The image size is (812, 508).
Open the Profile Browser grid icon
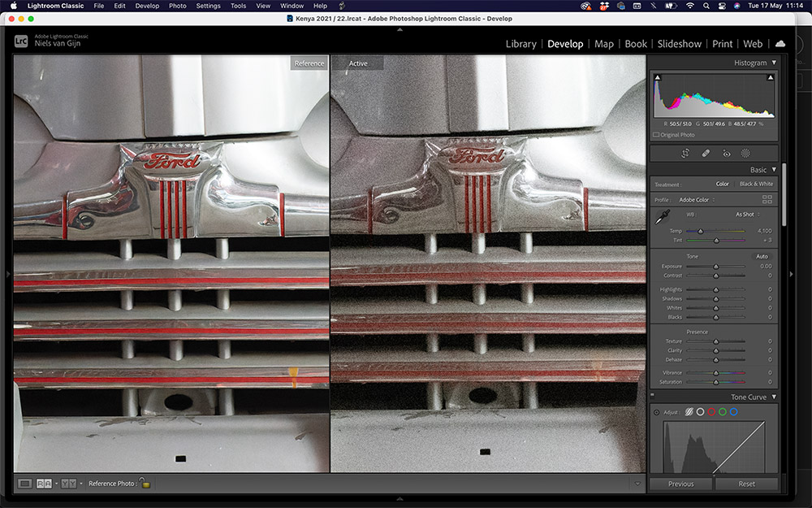point(767,200)
